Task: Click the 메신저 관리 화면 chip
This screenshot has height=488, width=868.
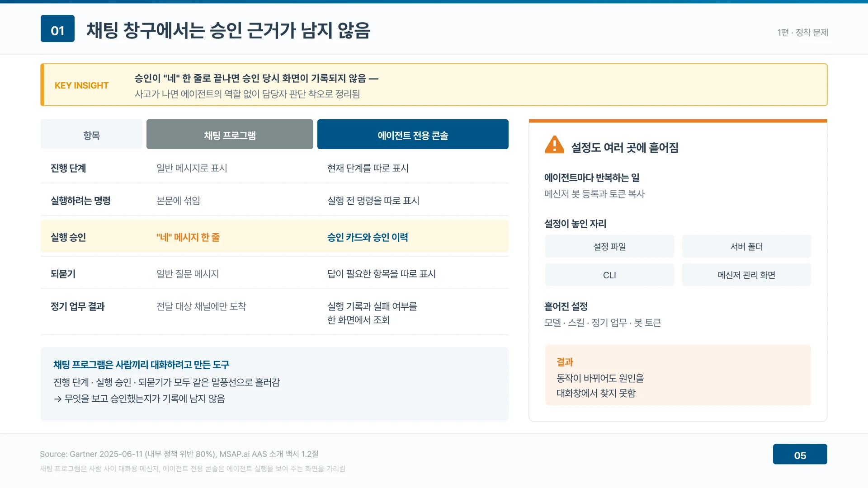Action: tap(746, 275)
